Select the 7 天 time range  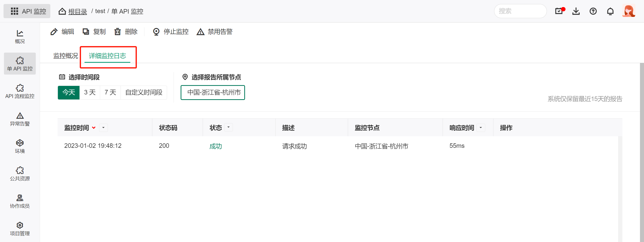tap(110, 92)
